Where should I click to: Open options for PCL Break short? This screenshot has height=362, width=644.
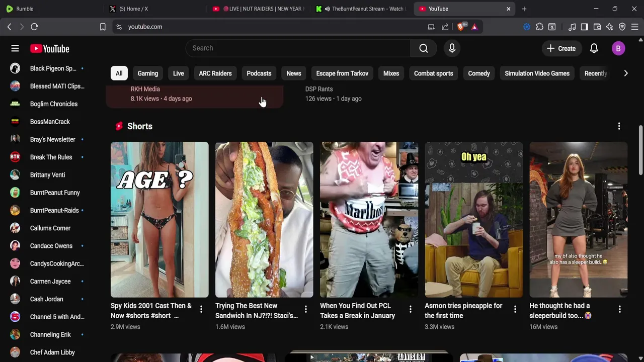(x=410, y=309)
